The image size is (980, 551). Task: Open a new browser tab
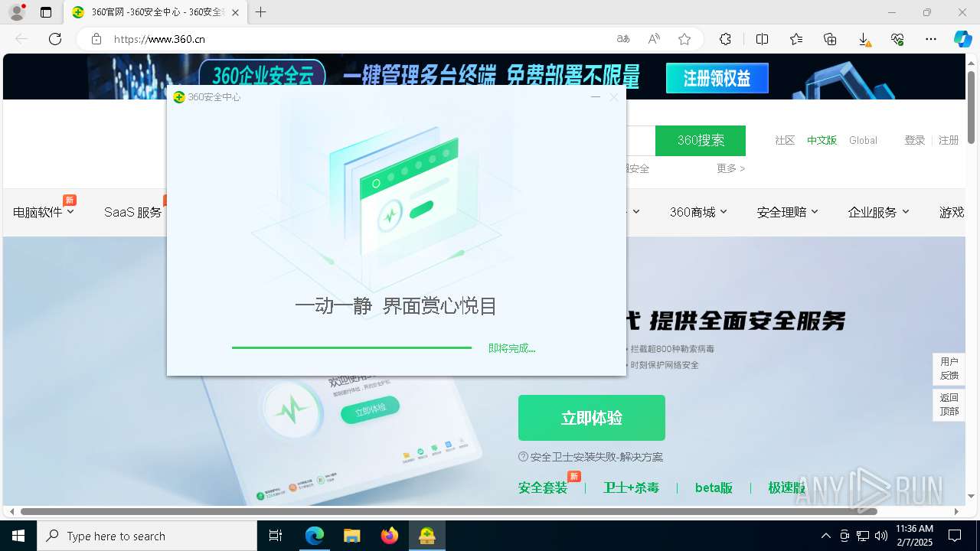260,12
